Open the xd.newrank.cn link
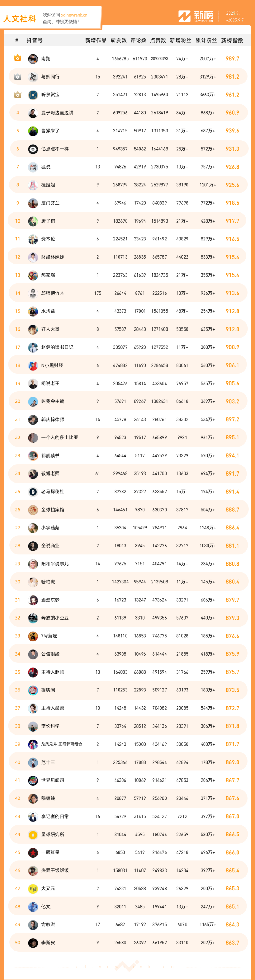 [74, 15]
